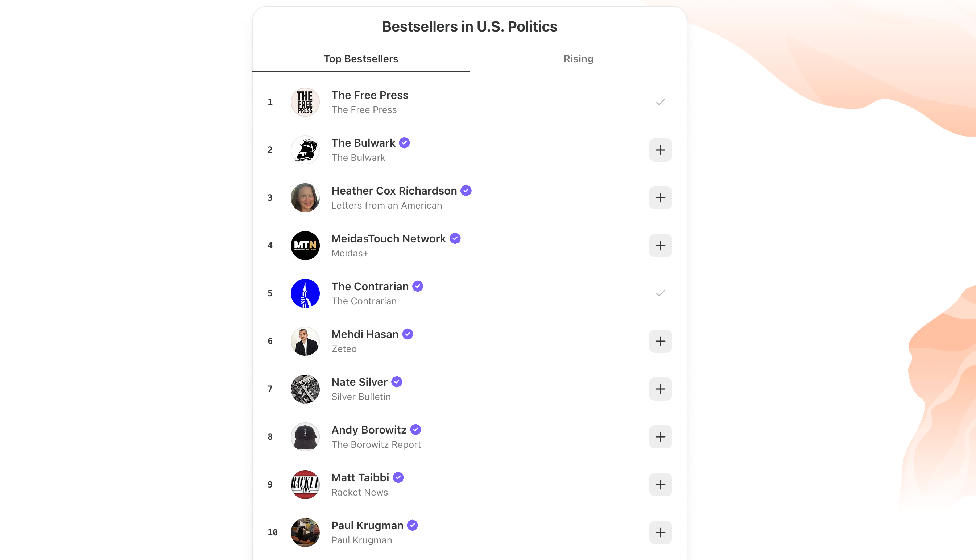Subscribe to The Bulwark with plus button

[660, 150]
